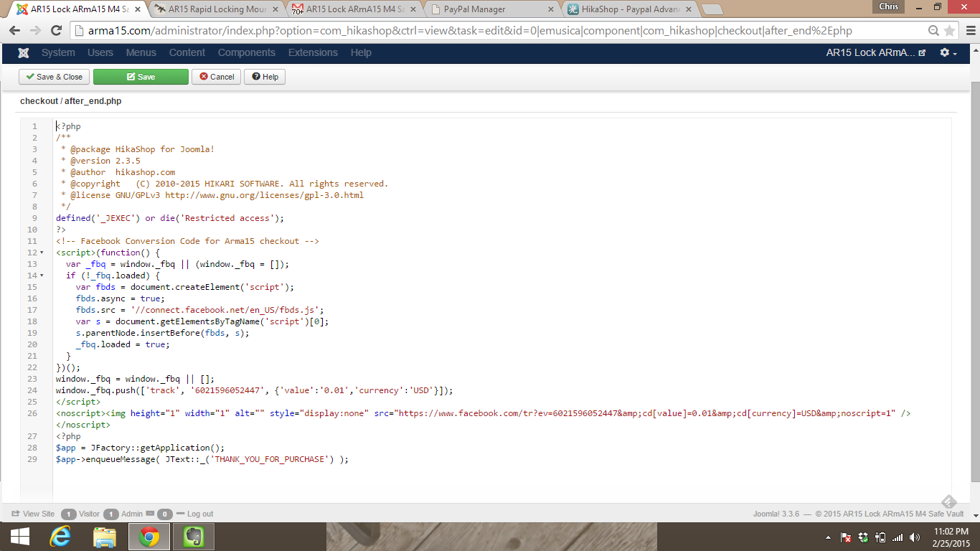Go back in Chrome
Viewport: 980px width, 551px height.
[14, 31]
